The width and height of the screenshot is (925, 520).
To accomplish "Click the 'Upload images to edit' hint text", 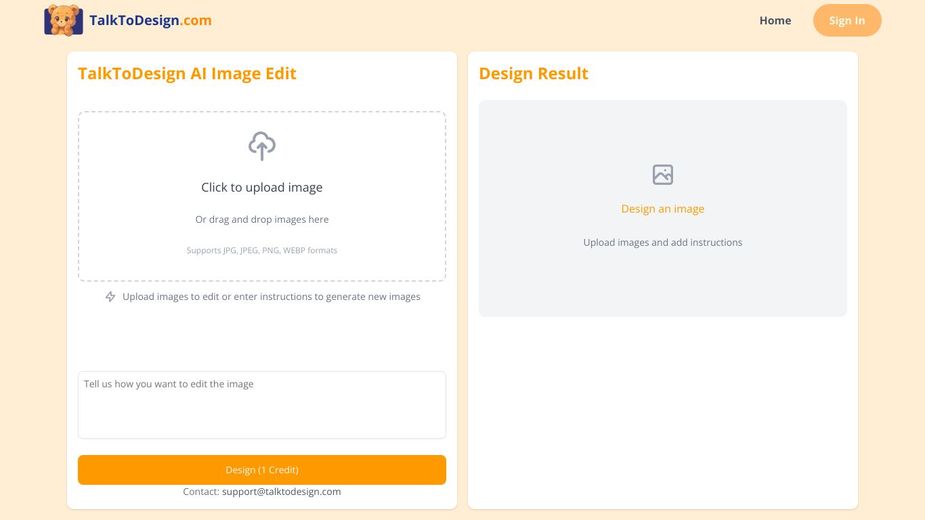I will pyautogui.click(x=271, y=297).
